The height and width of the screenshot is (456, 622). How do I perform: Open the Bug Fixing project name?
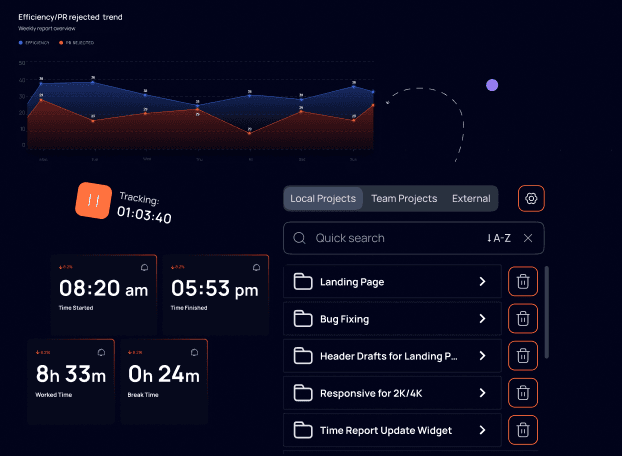(x=345, y=319)
